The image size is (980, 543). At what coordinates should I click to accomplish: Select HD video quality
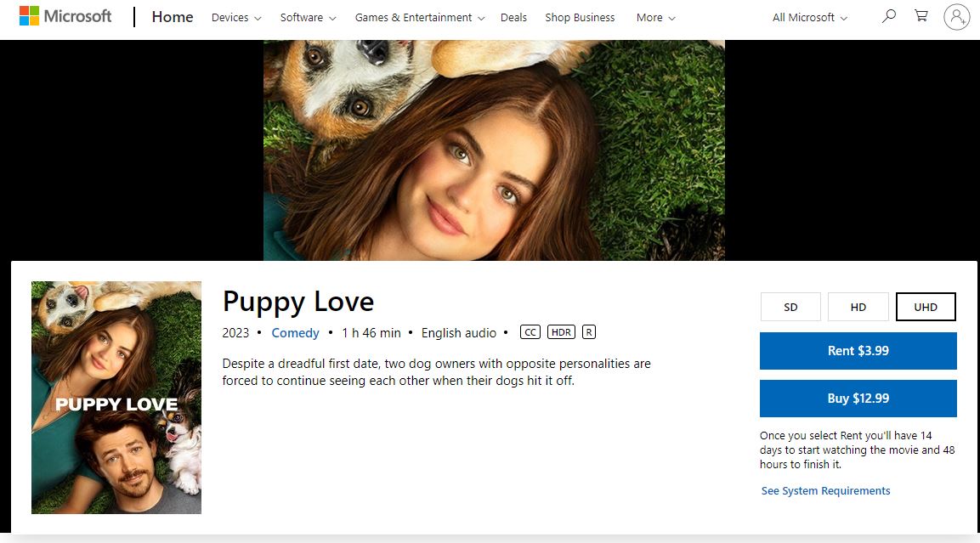(x=858, y=307)
